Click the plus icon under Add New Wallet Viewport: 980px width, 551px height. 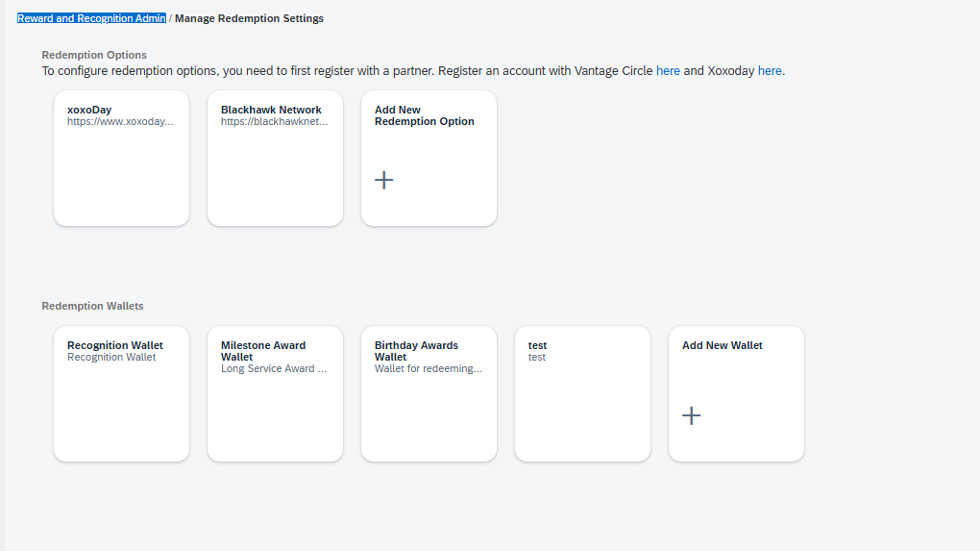(691, 416)
